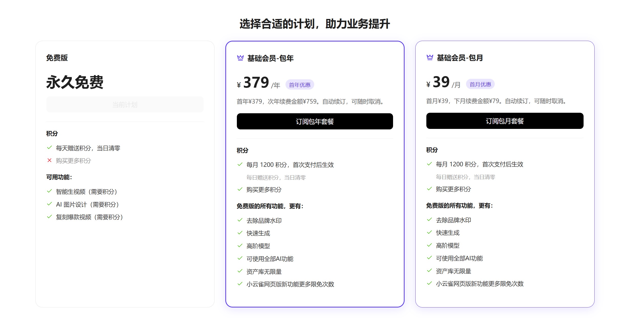Viewport: 644px width, 318px height.
Task: Click the checkmark beside 资产库无限量 in yearly plan
Action: [240, 271]
